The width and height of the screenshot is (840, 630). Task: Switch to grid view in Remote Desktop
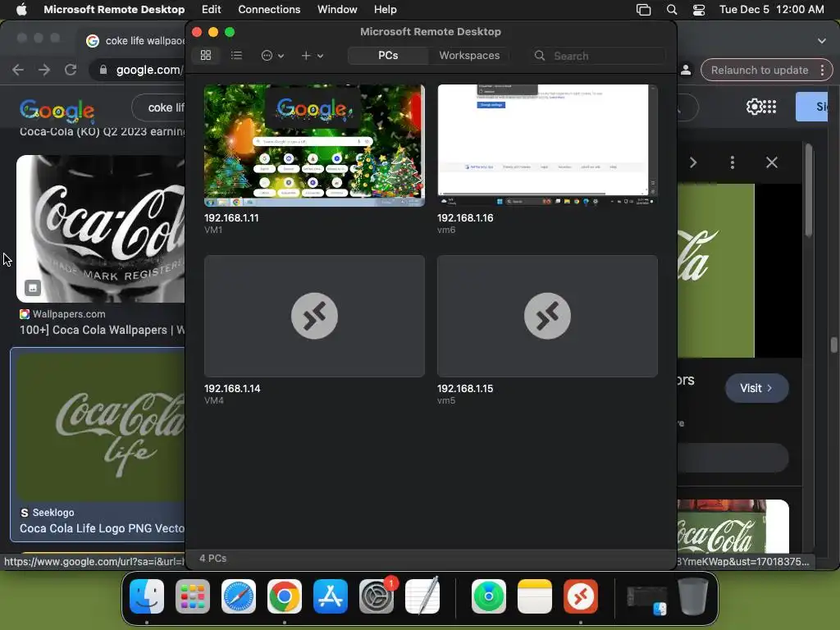click(x=206, y=55)
